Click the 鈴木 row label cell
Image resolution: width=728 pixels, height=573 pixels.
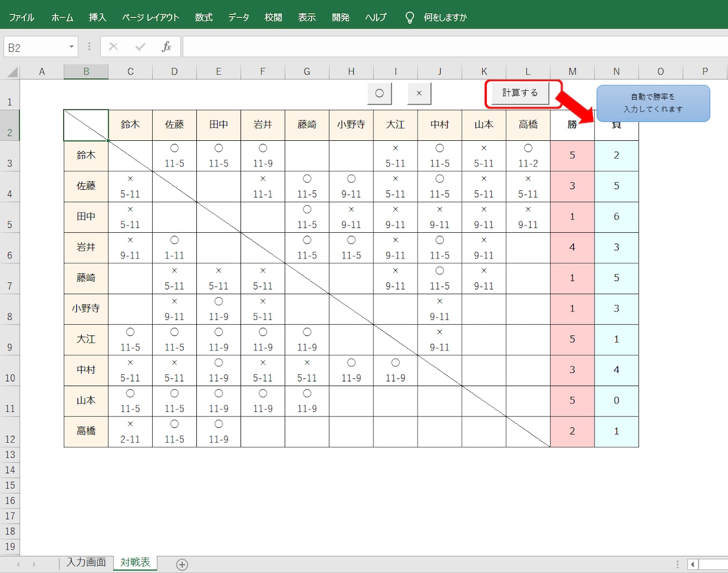click(x=86, y=156)
